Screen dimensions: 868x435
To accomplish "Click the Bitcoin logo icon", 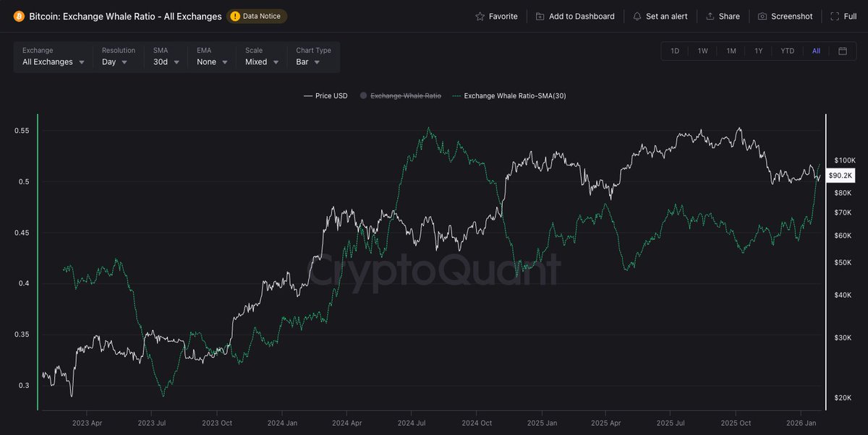I will pos(19,16).
